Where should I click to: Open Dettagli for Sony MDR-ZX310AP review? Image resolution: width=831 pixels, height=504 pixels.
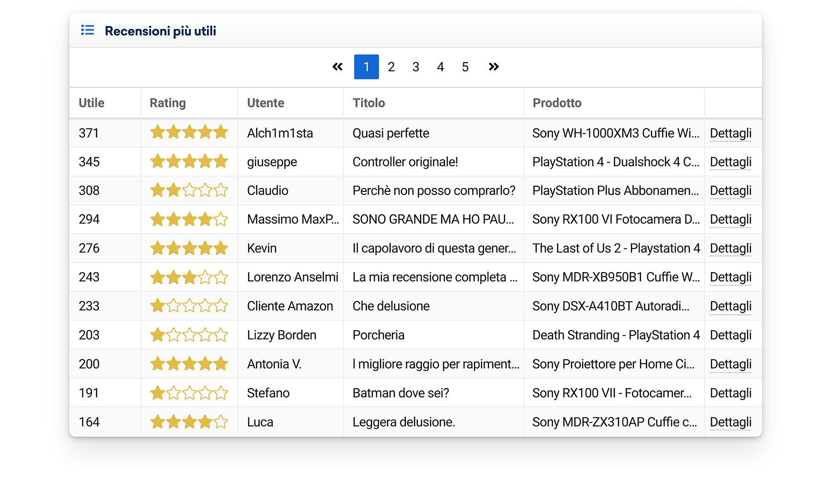(730, 422)
